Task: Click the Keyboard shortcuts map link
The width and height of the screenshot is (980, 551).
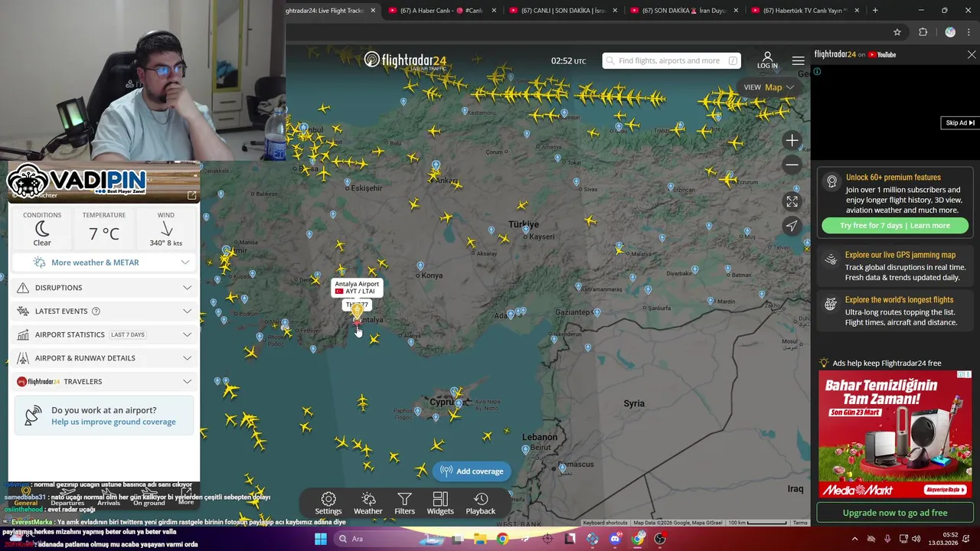Action: tap(605, 523)
